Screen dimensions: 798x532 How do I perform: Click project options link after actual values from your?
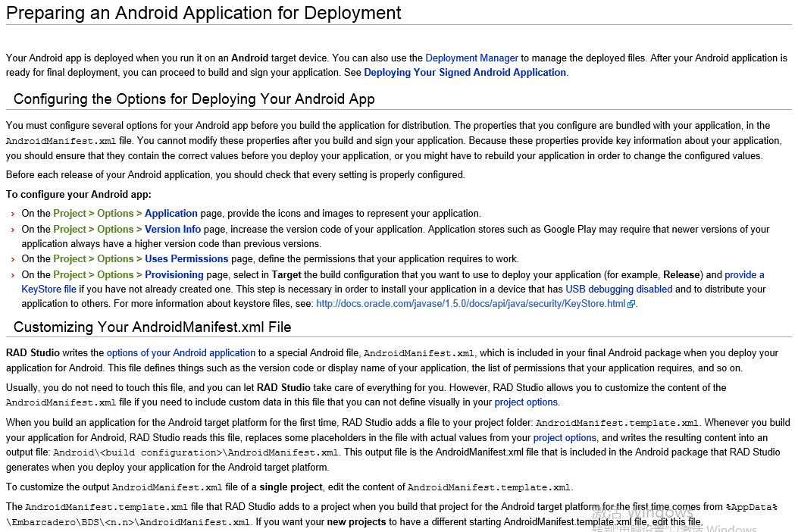[x=565, y=437]
